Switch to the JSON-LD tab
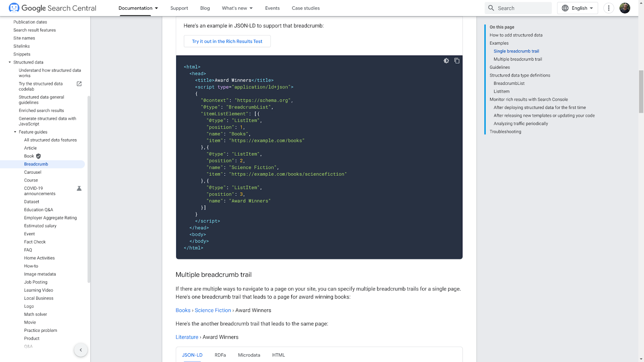The image size is (644, 362). tap(192, 355)
